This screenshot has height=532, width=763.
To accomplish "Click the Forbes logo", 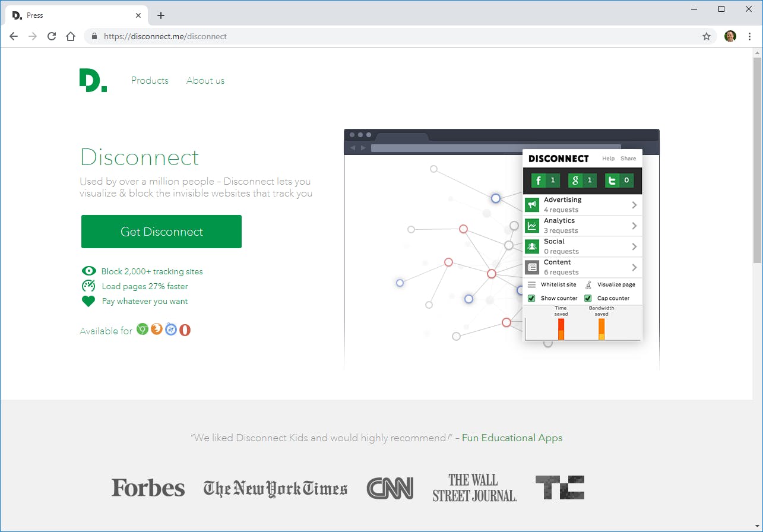I will [148, 488].
